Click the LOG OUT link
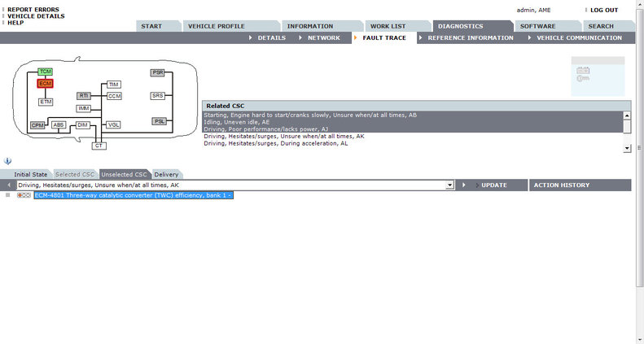Screen dimensions: 644x344 coord(603,10)
